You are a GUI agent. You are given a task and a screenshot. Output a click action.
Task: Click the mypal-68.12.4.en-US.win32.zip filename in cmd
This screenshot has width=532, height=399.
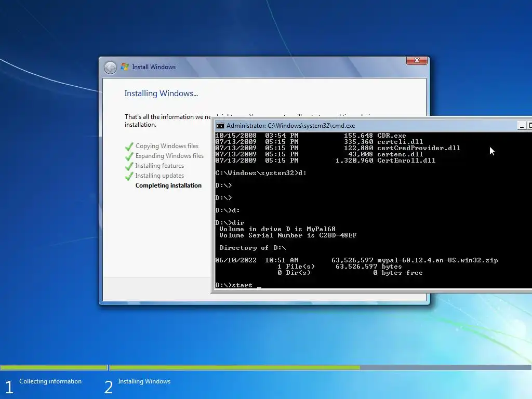point(437,260)
